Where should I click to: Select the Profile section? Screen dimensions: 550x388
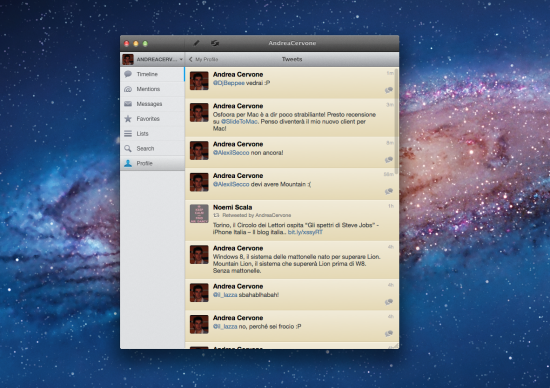coord(152,163)
